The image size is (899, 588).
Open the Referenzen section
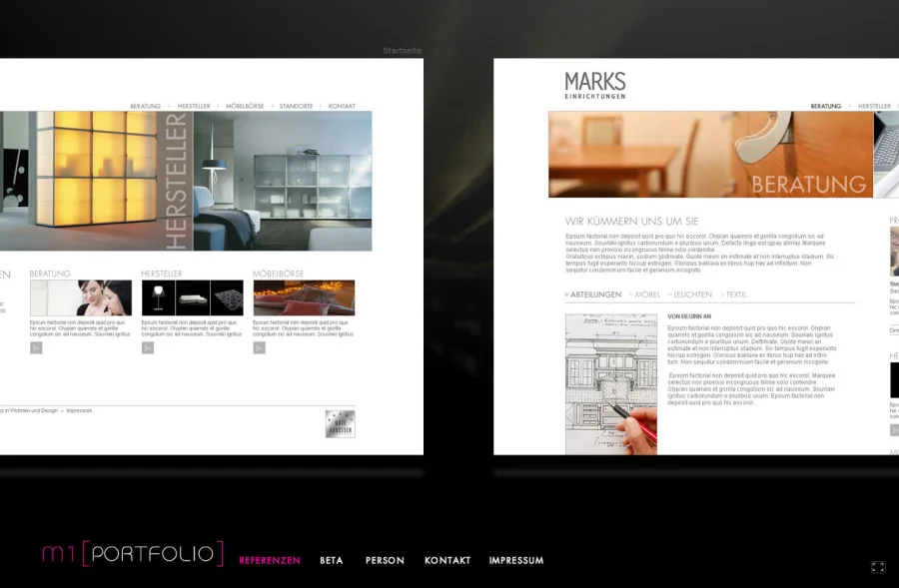pyautogui.click(x=270, y=561)
